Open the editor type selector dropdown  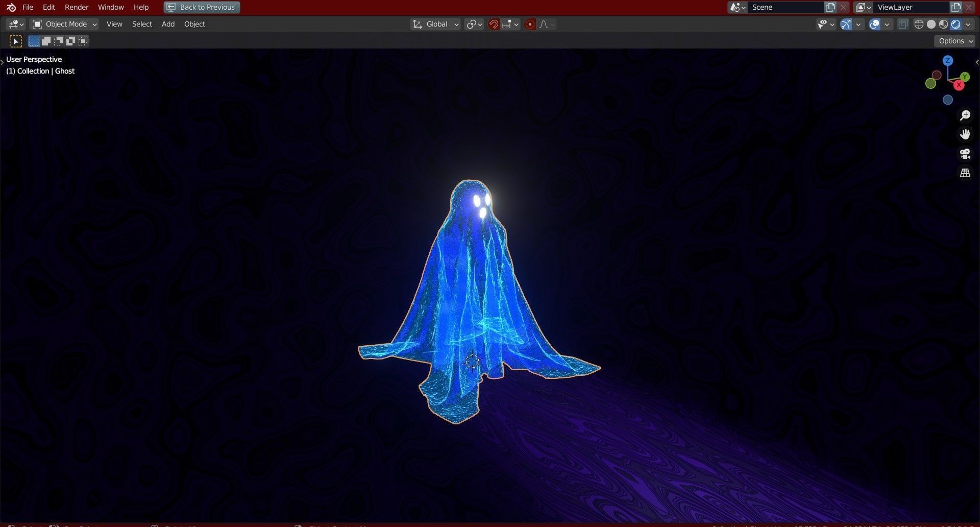pos(16,24)
